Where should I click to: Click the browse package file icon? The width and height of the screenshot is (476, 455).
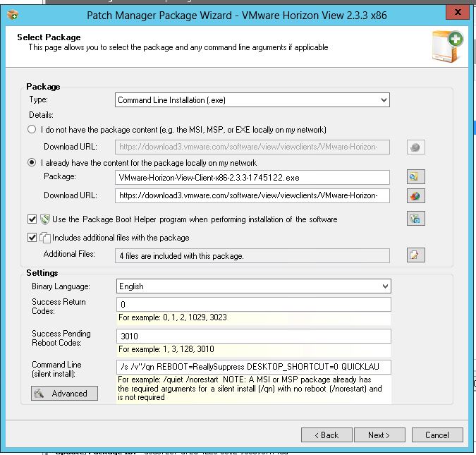[415, 177]
